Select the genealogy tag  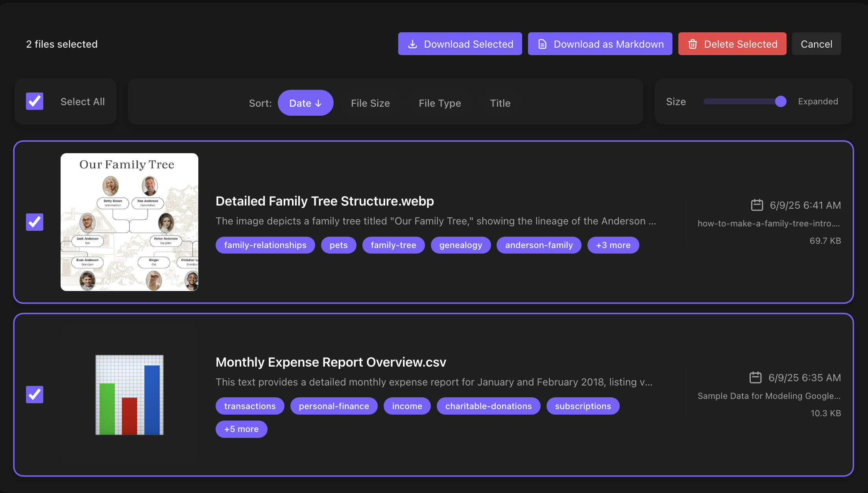(461, 245)
